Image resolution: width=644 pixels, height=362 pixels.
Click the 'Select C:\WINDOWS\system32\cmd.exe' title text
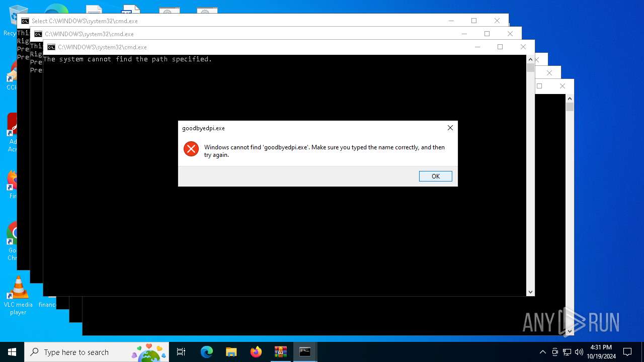[x=85, y=21]
